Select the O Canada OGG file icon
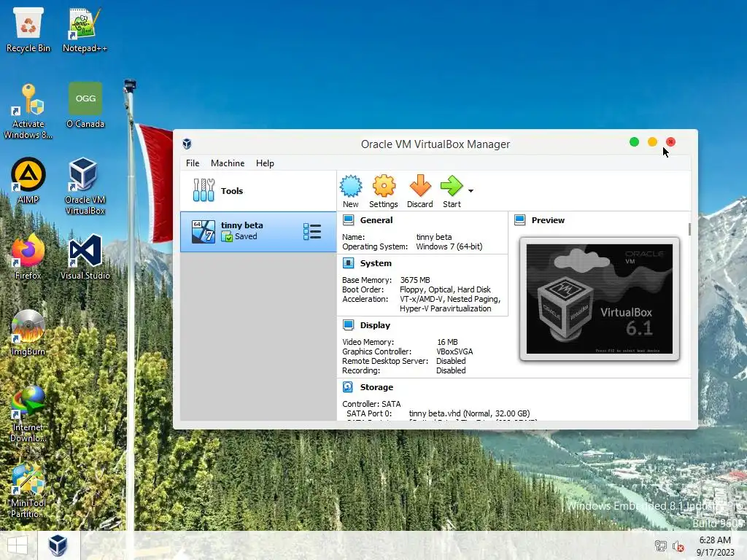The height and width of the screenshot is (560, 747). [85, 105]
